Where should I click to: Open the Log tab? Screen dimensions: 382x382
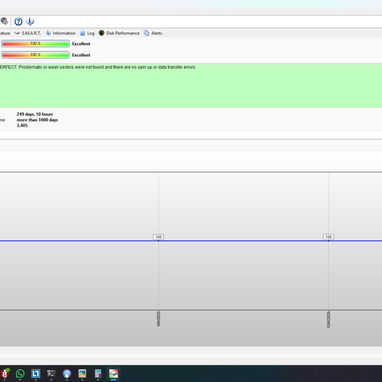[x=87, y=33]
